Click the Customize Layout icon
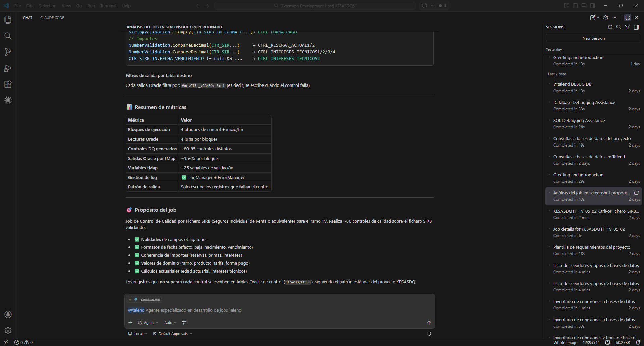This screenshot has height=346, width=644. point(567,6)
